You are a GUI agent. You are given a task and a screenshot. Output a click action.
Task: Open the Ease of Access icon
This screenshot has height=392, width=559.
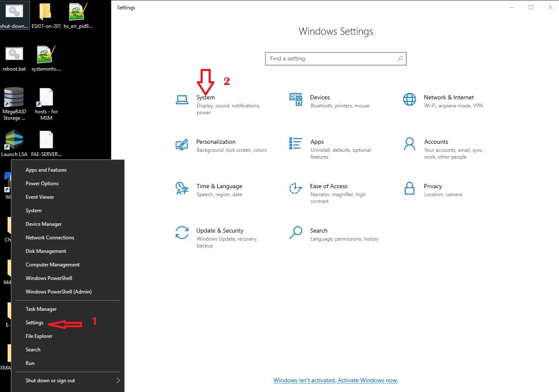296,188
